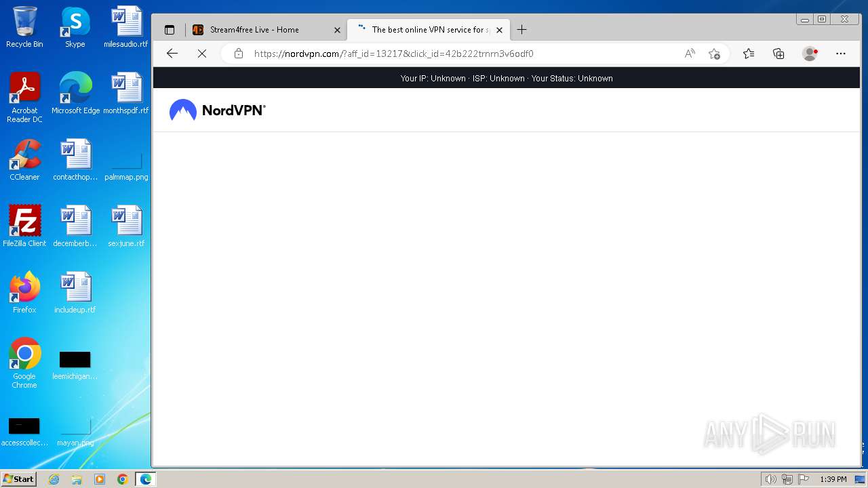Open the Firefox desktop shortcut

click(24, 292)
